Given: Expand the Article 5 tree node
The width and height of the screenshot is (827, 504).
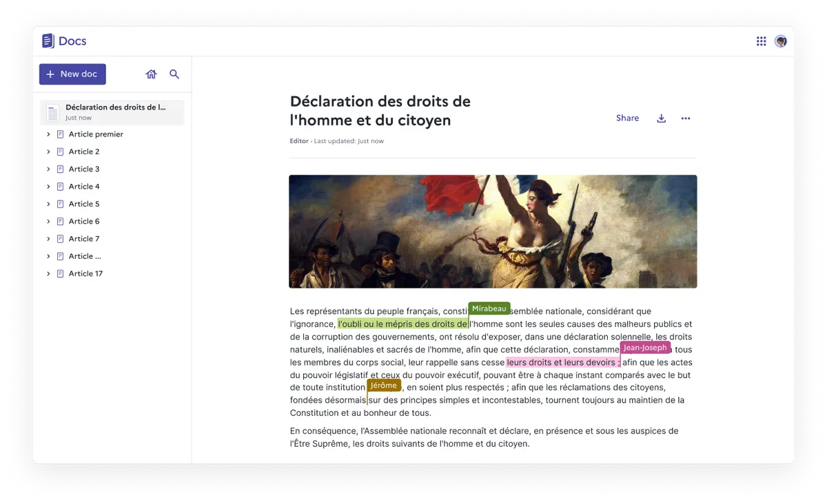Looking at the screenshot, I should coord(48,204).
